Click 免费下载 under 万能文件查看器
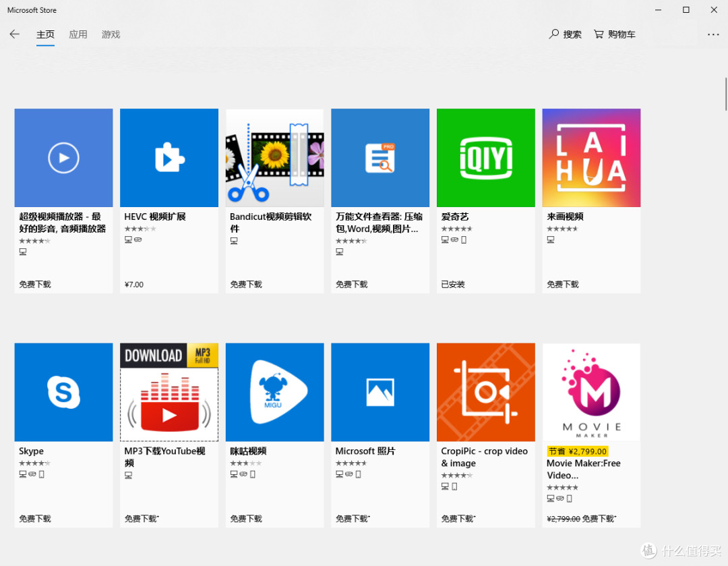The width and height of the screenshot is (728, 566). 351,285
